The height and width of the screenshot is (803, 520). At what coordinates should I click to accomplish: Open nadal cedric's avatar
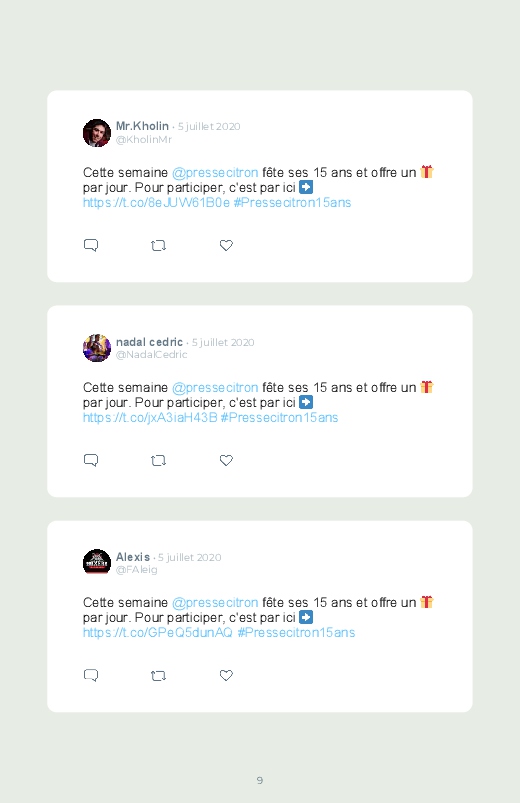pos(97,348)
